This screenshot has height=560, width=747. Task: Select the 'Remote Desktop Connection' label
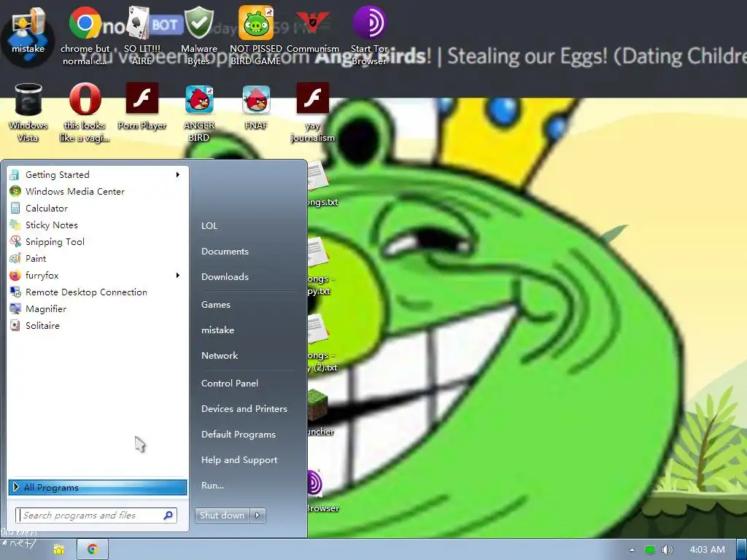[x=86, y=292]
